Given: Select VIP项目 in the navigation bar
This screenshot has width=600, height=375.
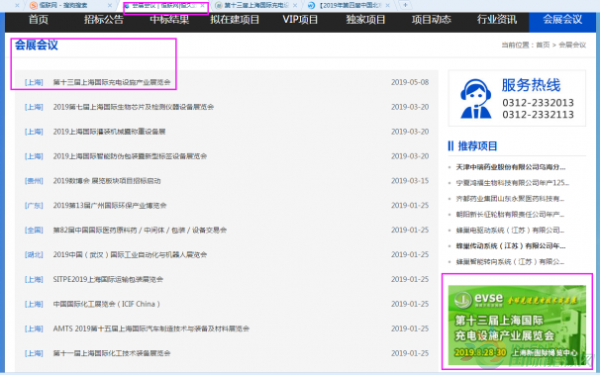Looking at the screenshot, I should (300, 20).
